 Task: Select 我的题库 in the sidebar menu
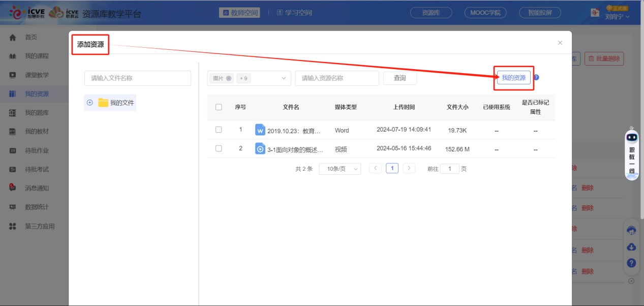tap(27, 112)
